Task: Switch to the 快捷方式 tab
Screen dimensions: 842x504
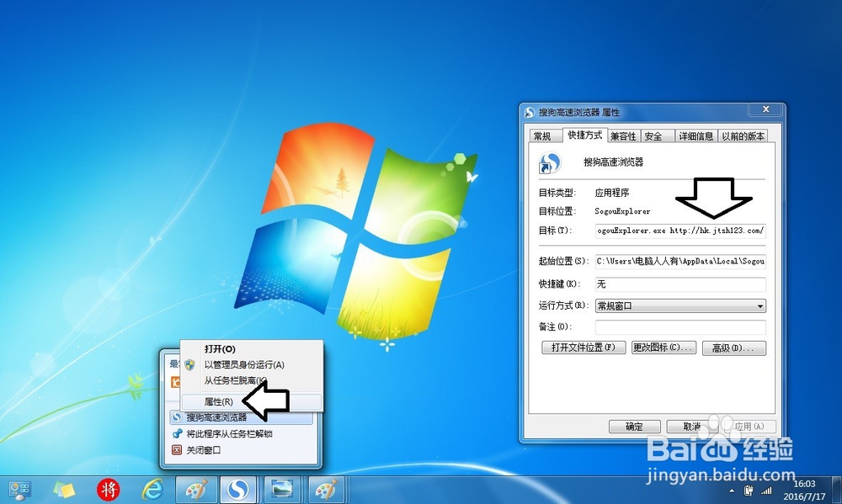Action: (585, 135)
